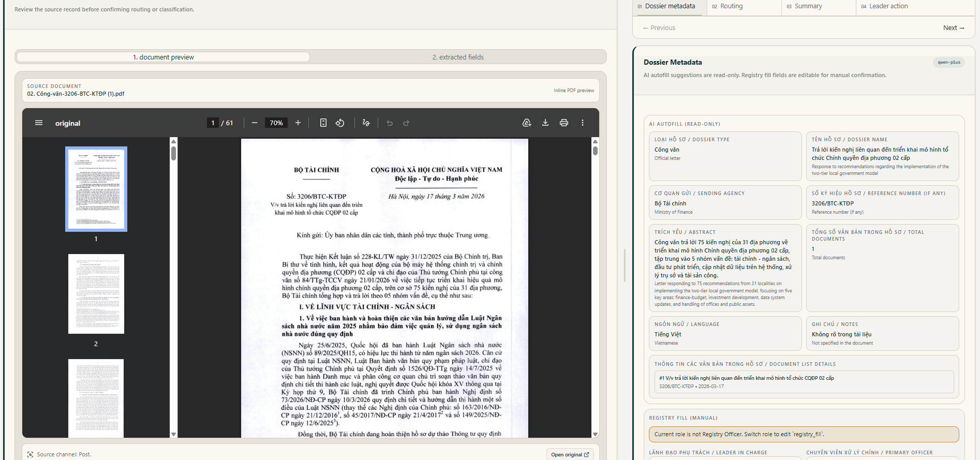980x460 pixels.
Task: Click the save to Drive icon
Action: coord(527,123)
